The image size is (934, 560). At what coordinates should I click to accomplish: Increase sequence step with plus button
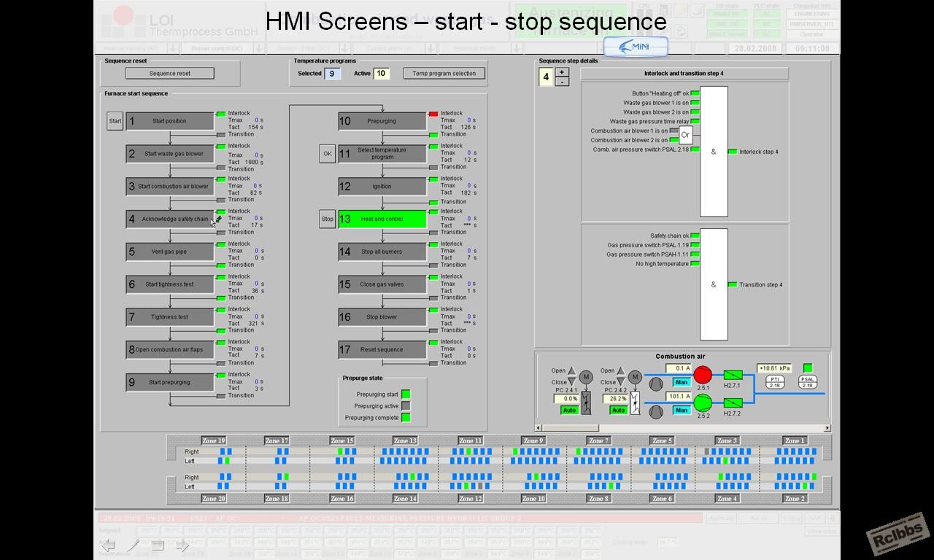[x=562, y=72]
